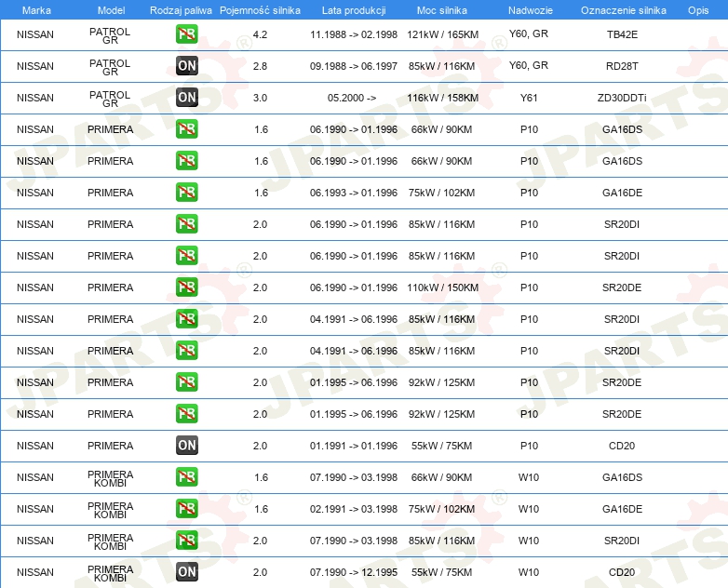
Task: Click the 55kW / 75KM power in the P10 row
Action: coord(441,446)
